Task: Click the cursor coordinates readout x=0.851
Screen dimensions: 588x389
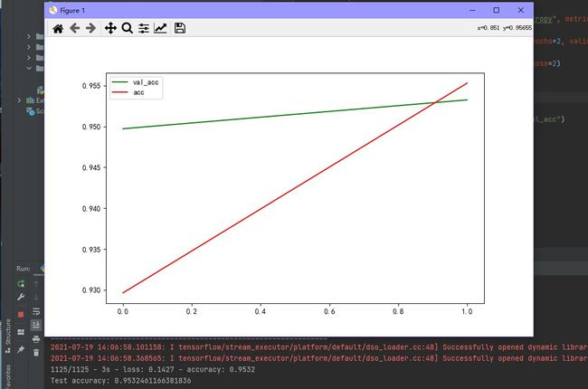Action: [x=505, y=28]
